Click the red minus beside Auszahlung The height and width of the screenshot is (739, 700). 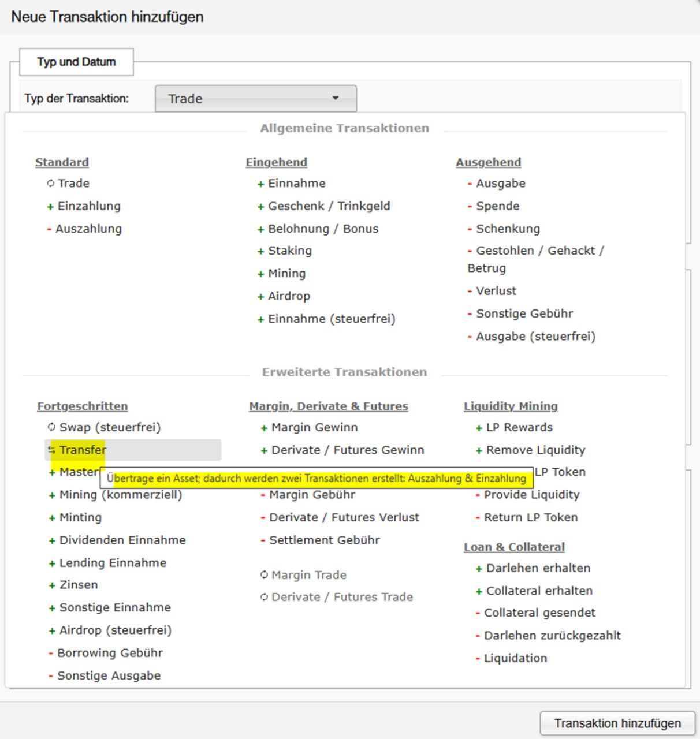pyautogui.click(x=49, y=229)
